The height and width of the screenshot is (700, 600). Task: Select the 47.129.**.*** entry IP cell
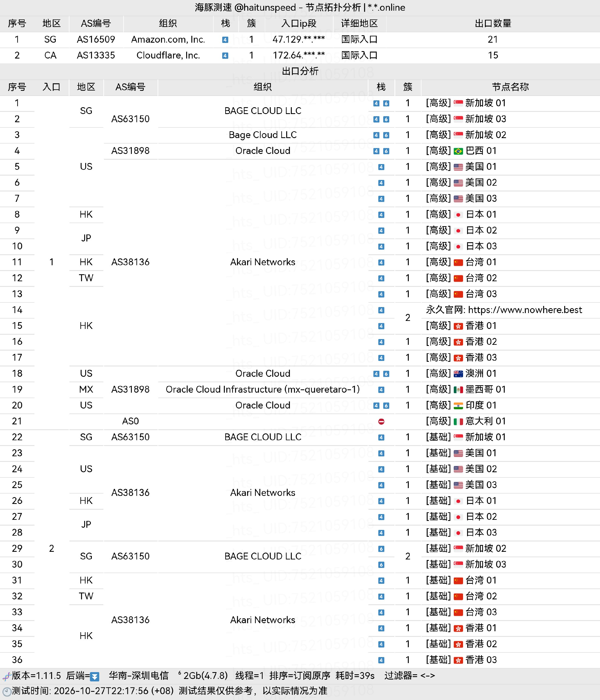coord(299,40)
